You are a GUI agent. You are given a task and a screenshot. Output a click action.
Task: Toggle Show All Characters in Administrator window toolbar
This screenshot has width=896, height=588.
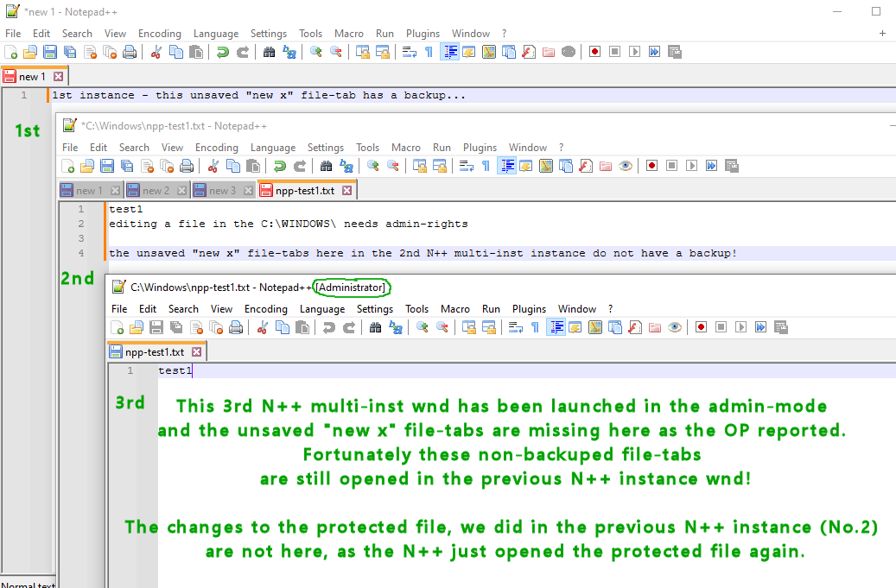tap(536, 328)
